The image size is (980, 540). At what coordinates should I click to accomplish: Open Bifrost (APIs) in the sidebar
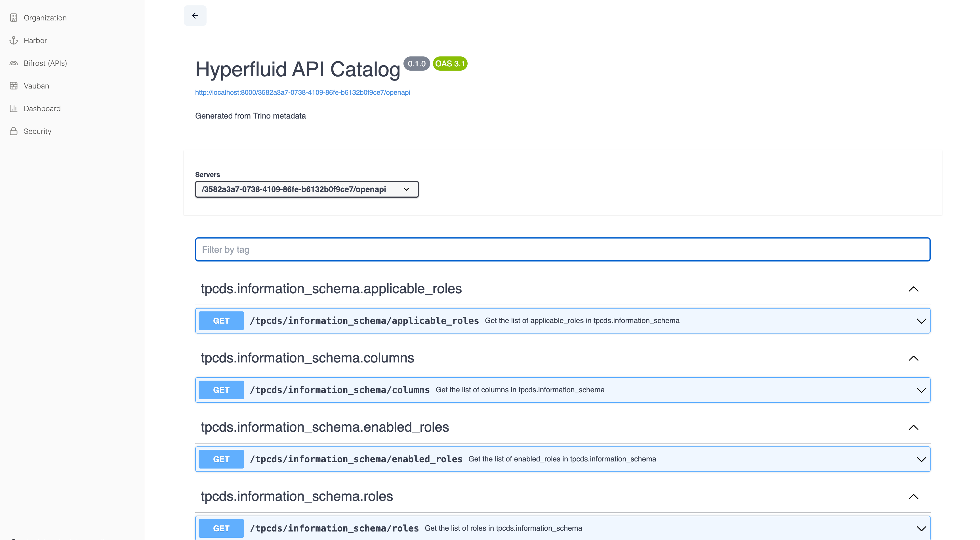(x=45, y=63)
